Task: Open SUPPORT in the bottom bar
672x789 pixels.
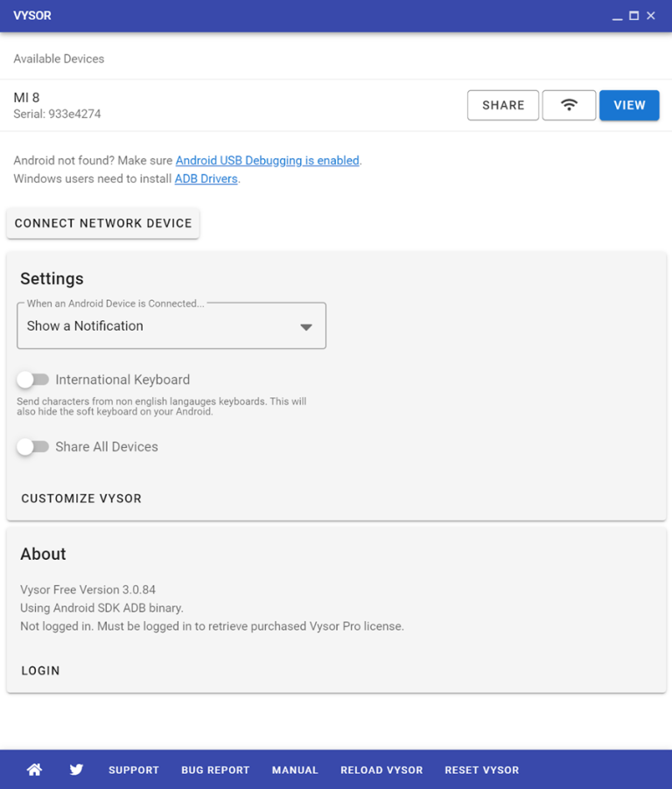Action: click(133, 770)
